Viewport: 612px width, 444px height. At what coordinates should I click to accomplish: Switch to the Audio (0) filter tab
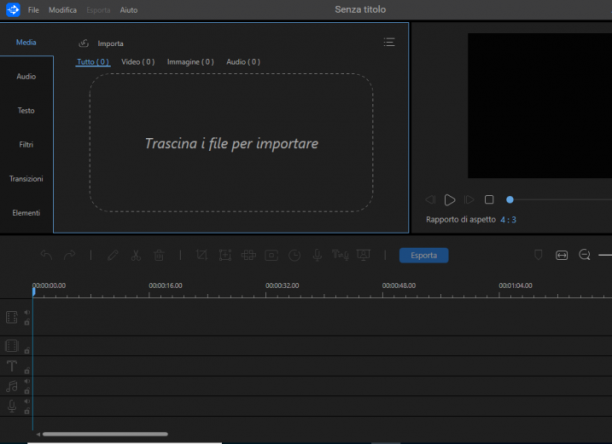243,62
